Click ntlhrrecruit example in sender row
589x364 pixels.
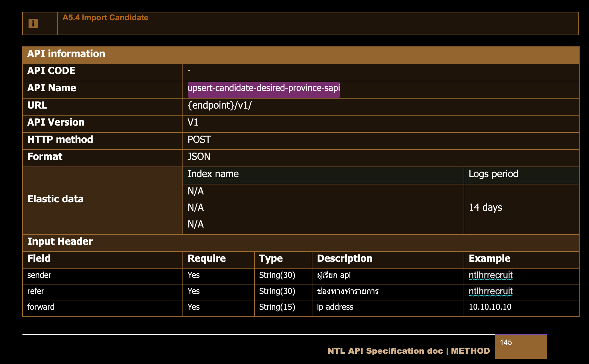(490, 275)
